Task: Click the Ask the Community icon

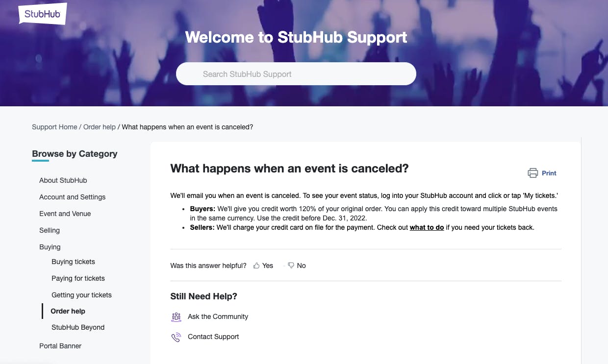Action: (x=176, y=317)
